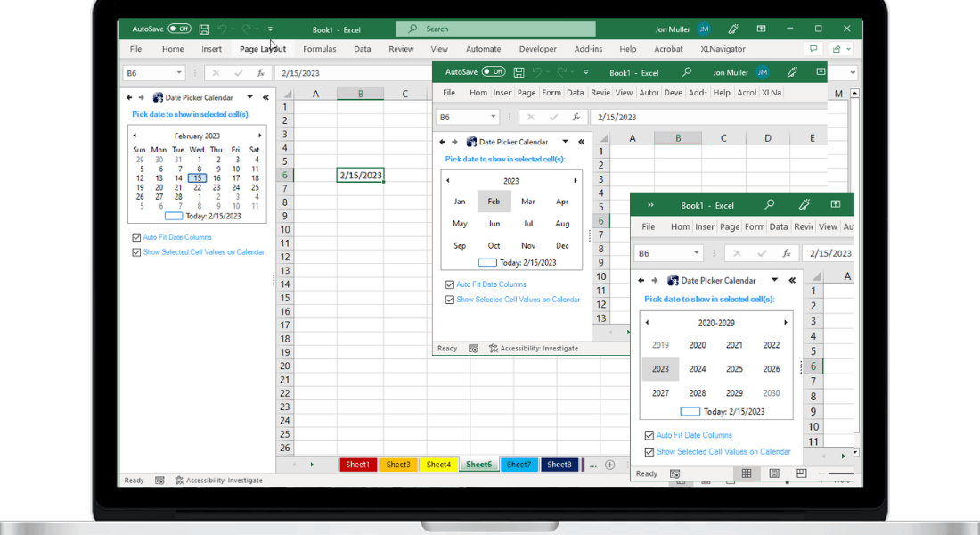The image size is (980, 535).
Task: Switch to Page Layout view icon in status bar
Action: [773, 473]
